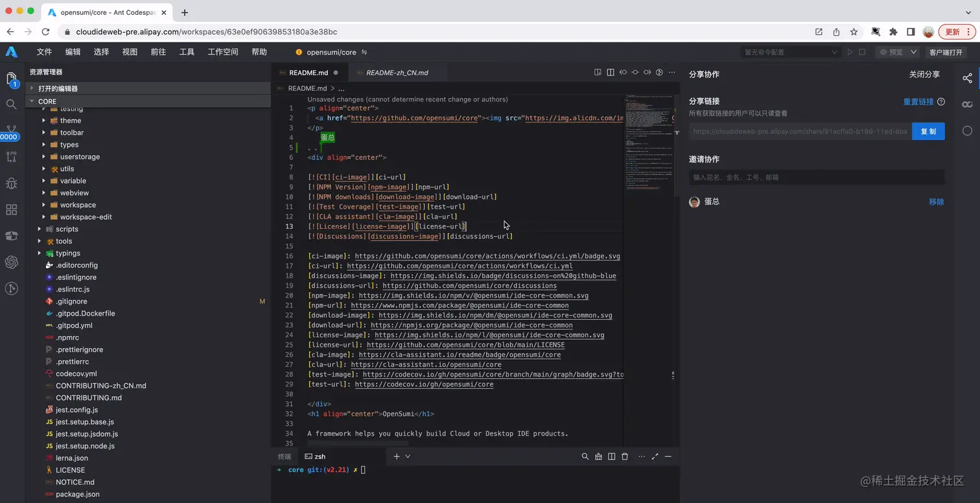Delete the terminal with trash icon

click(625, 456)
